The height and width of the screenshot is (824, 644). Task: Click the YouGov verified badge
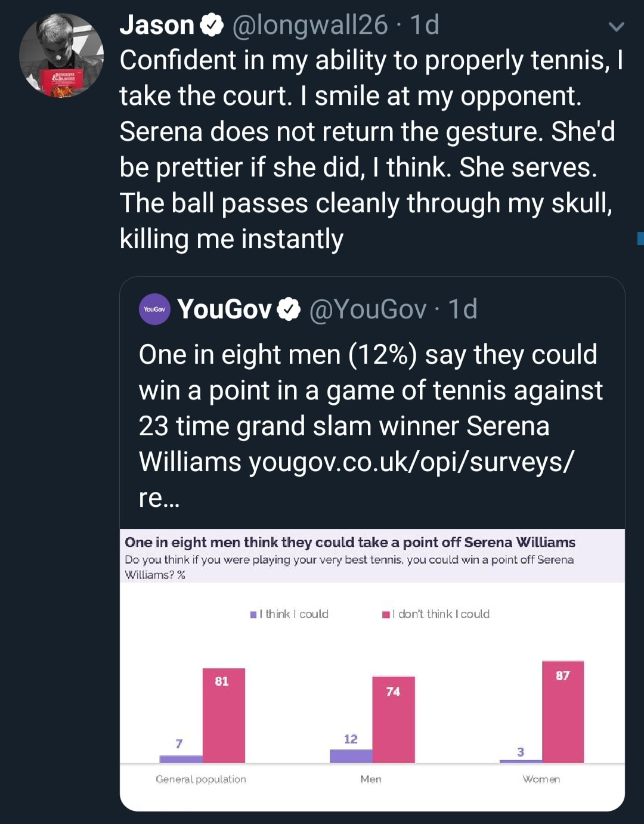click(x=289, y=309)
